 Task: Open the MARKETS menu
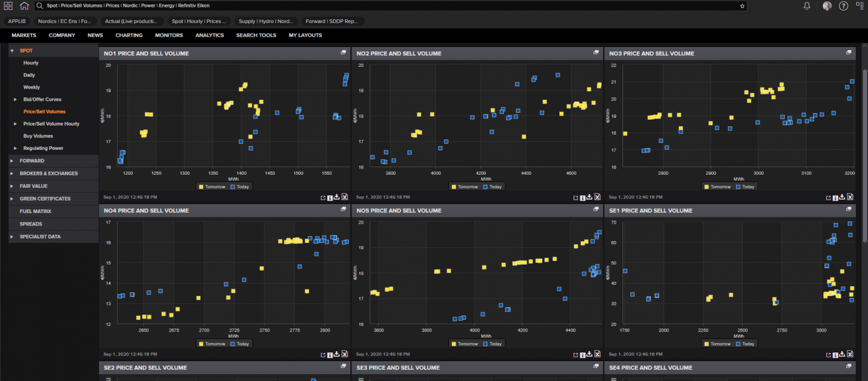click(x=24, y=35)
